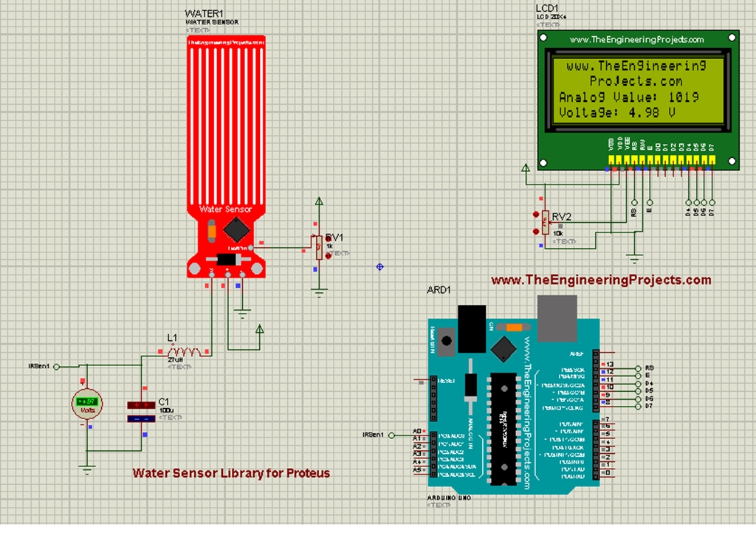Click the Water Sensor Library for Proteus label
The height and width of the screenshot is (538, 756).
[230, 473]
